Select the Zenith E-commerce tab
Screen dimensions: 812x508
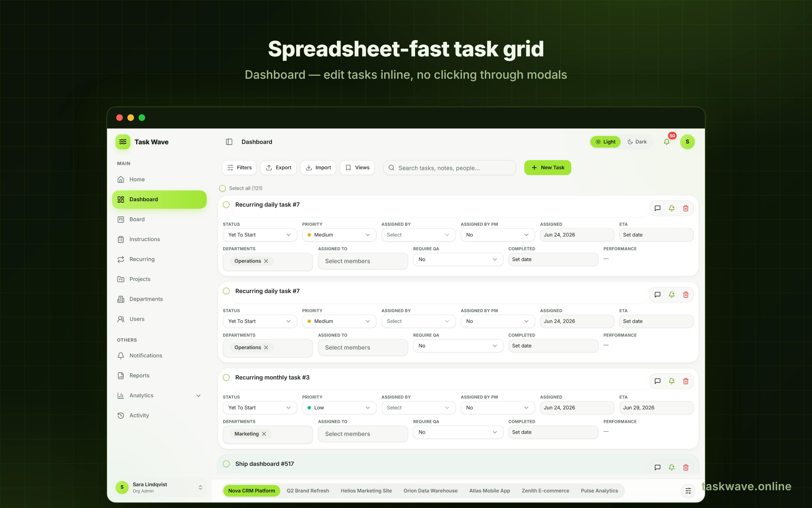[545, 491]
